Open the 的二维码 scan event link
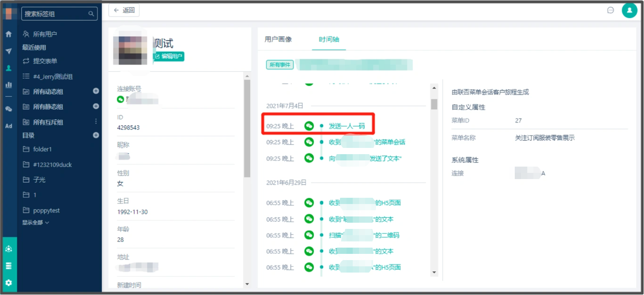This screenshot has width=644, height=295. pos(364,235)
